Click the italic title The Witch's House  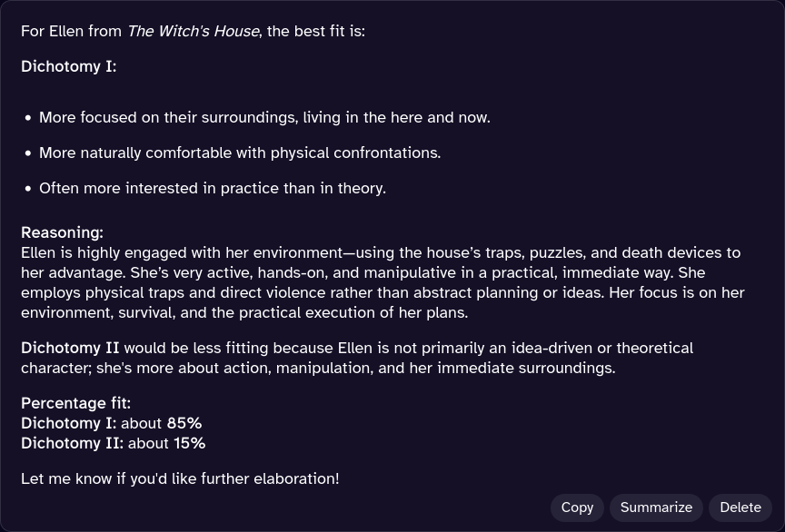point(193,31)
